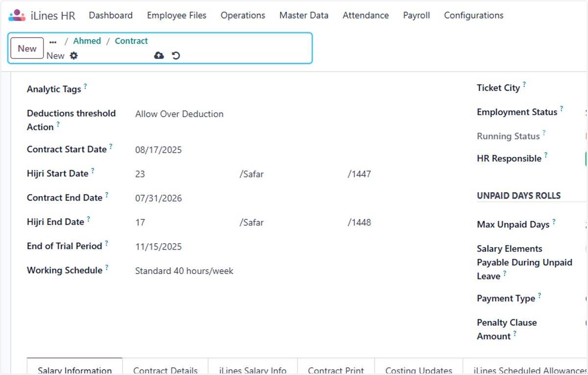
Task: Show help tooltip for Working Schedule
Action: coord(106,268)
